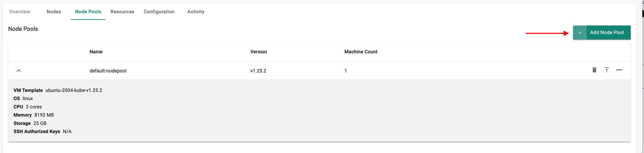The image size is (644, 153).
Task: Click the upgrade arrow icon for default-nodepool
Action: pyautogui.click(x=607, y=70)
